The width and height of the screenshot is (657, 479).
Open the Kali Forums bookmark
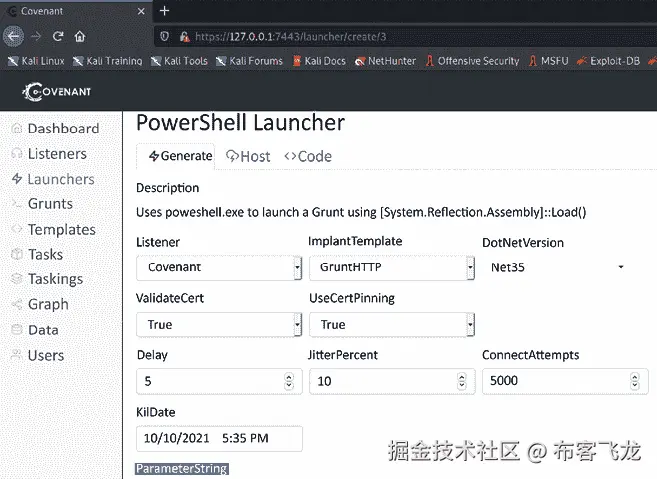249,61
